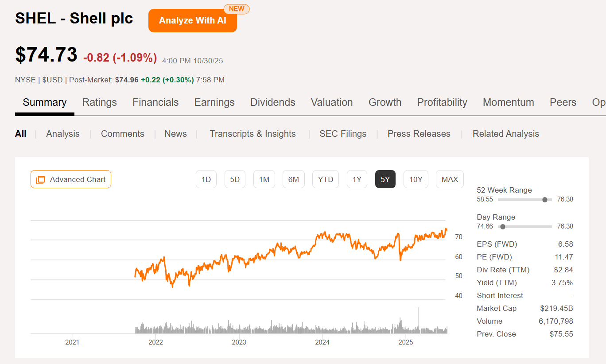Open the Ratings tab

click(x=100, y=102)
